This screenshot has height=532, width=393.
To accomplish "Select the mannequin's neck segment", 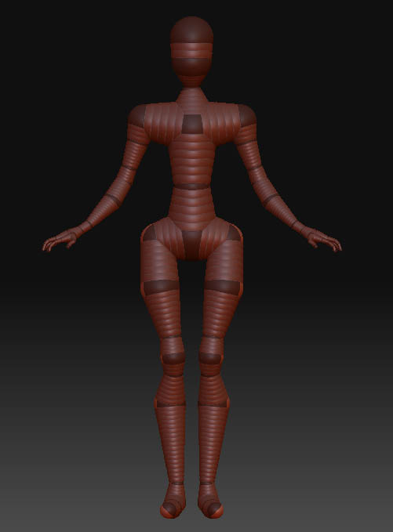I will click(x=192, y=95).
